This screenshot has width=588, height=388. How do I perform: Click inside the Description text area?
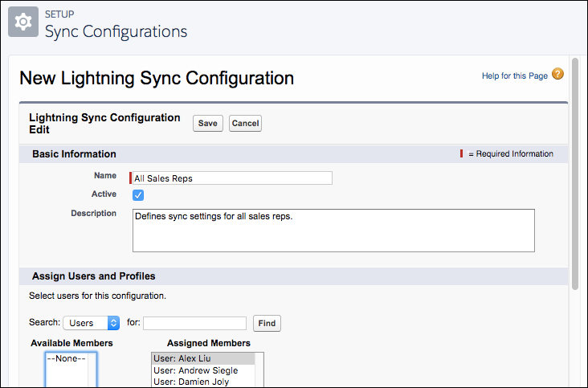[333, 231]
